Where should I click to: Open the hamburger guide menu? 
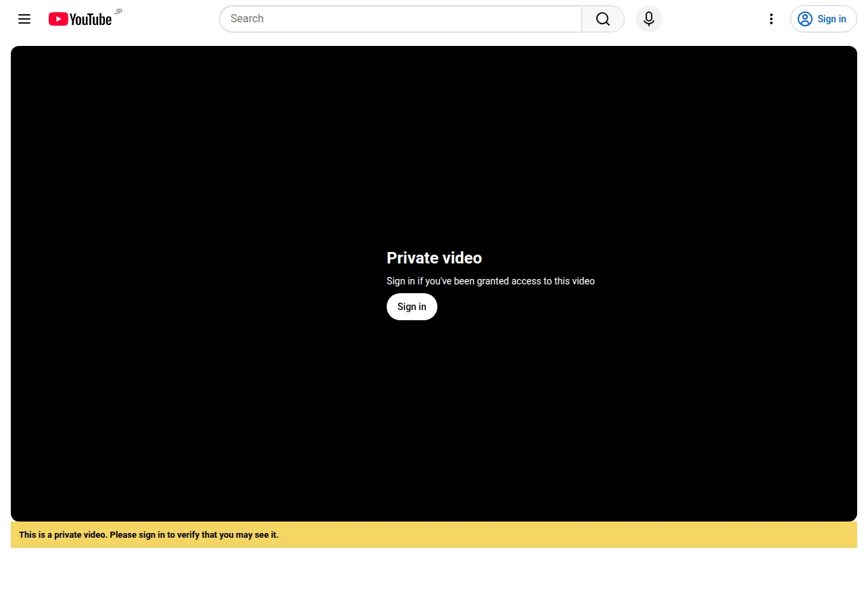point(24,19)
